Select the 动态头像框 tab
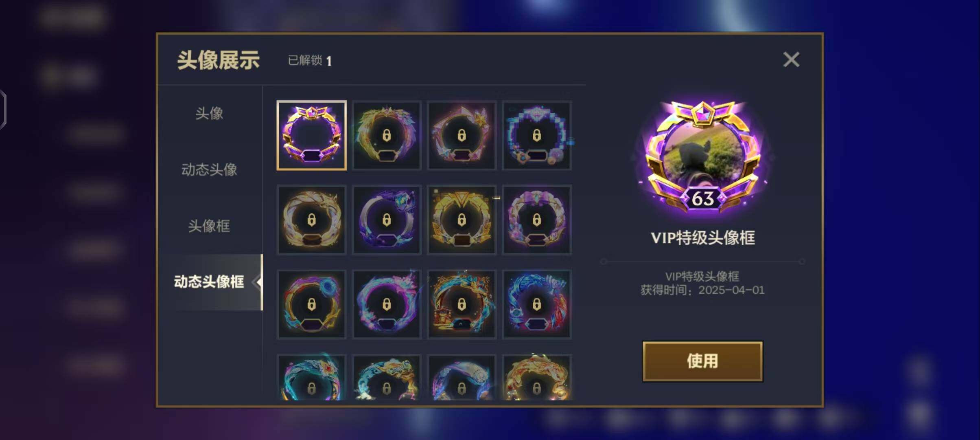The height and width of the screenshot is (440, 980). pos(209,282)
